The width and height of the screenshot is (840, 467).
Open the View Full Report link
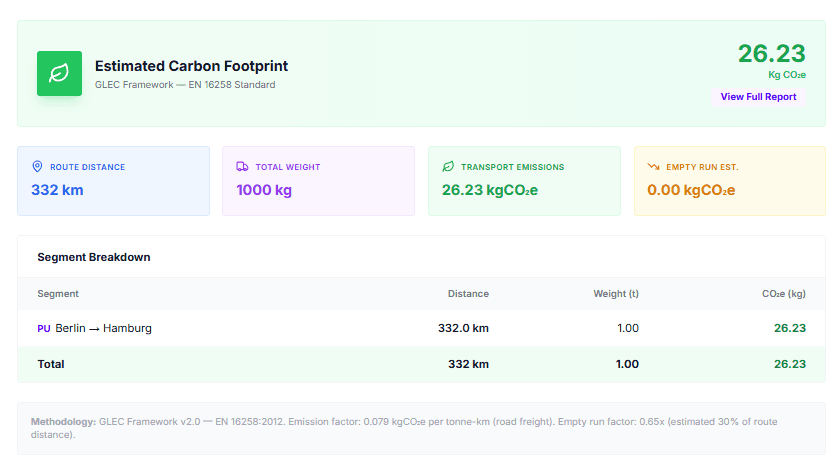[x=758, y=97]
